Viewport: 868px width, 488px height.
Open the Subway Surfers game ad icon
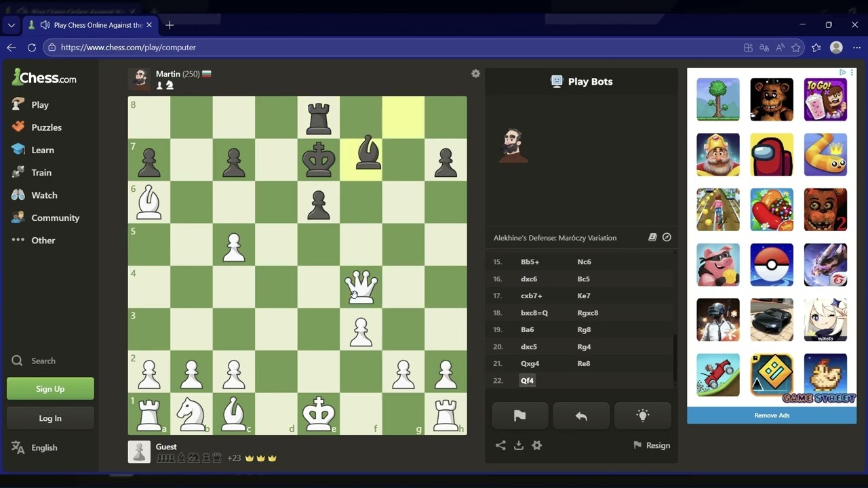[718, 209]
